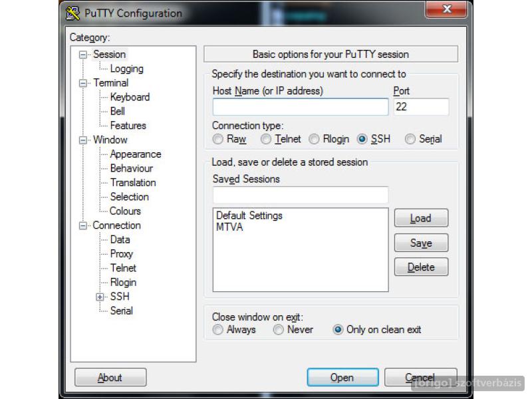Click the Port field showing 22
Viewport: 532px width, 399px height.
tap(422, 107)
